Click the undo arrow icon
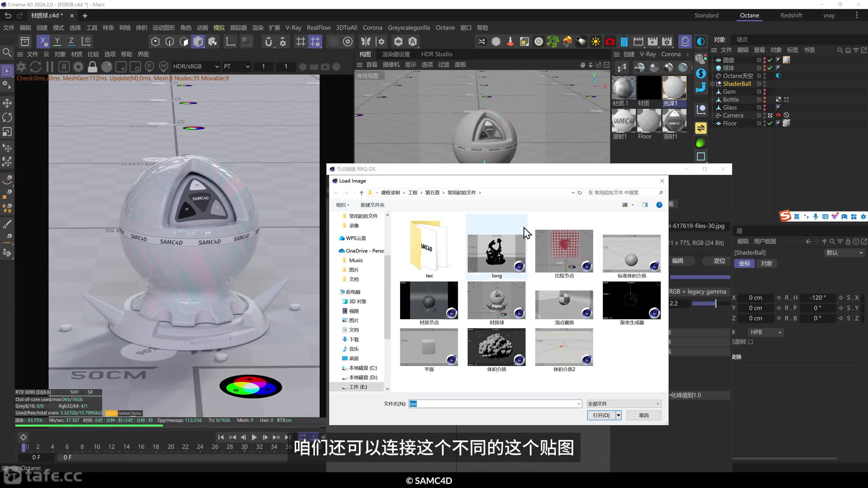868x488 pixels. 8,15
